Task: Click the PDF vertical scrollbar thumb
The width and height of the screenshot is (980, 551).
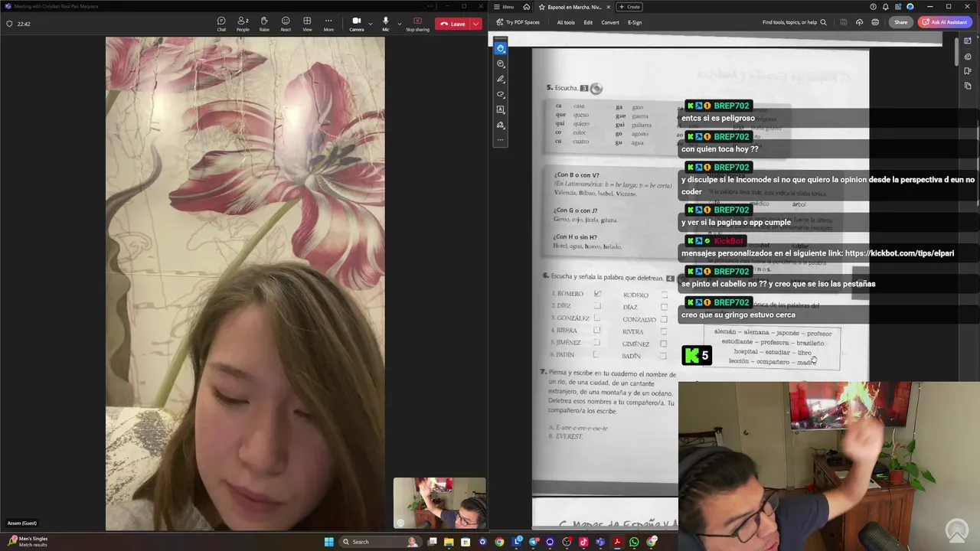Action: click(956, 51)
